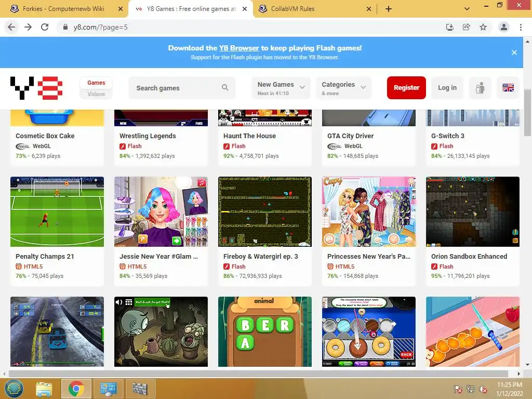532x399 pixels.
Task: Open the racing cars game thumbnail
Action: tap(57, 331)
